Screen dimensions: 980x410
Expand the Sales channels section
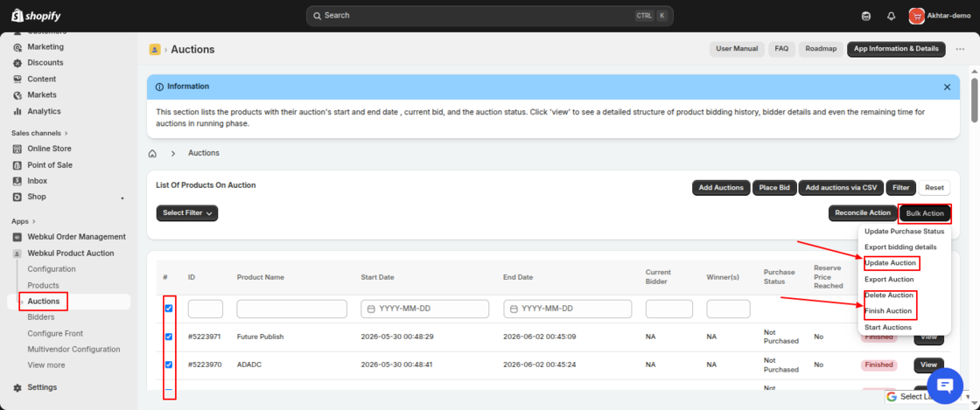click(39, 133)
